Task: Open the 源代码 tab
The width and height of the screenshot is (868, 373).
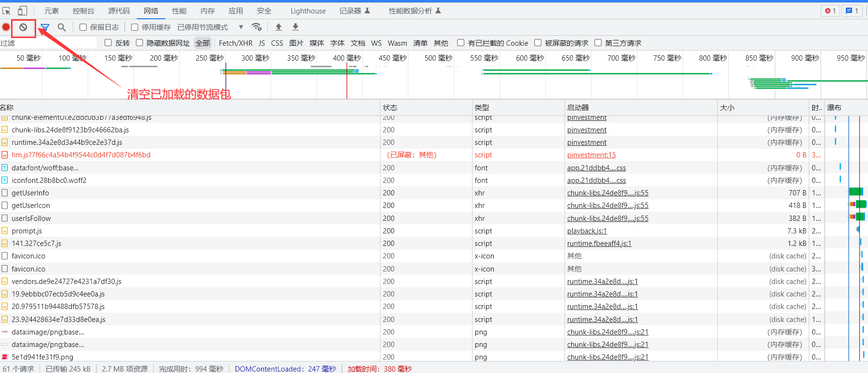Action: pos(119,11)
